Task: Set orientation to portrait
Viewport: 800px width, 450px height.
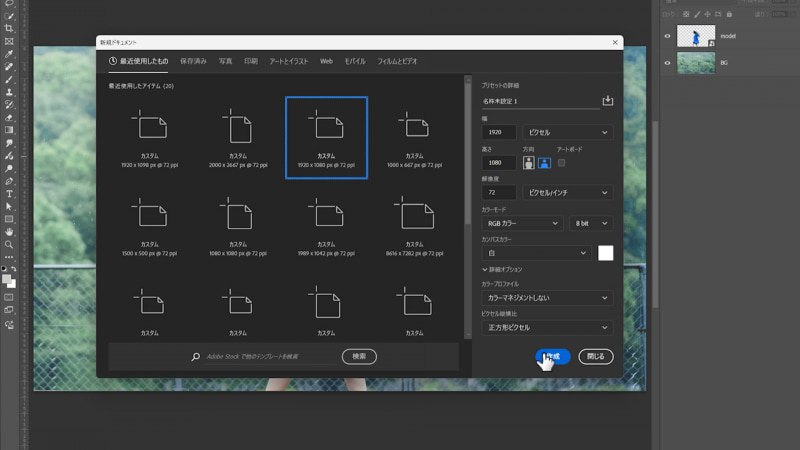Action: tap(529, 163)
